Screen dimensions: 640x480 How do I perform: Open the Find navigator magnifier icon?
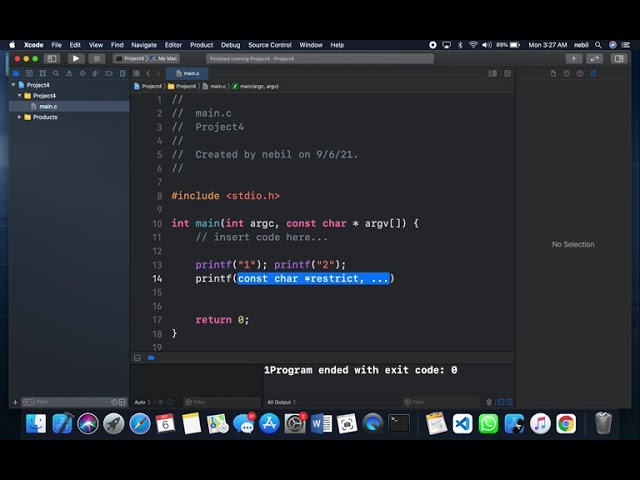56,73
